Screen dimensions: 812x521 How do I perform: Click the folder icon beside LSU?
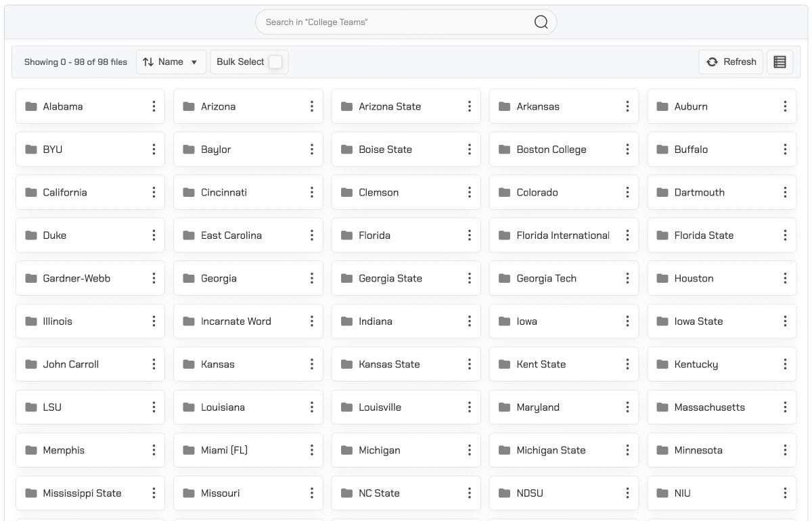[31, 407]
